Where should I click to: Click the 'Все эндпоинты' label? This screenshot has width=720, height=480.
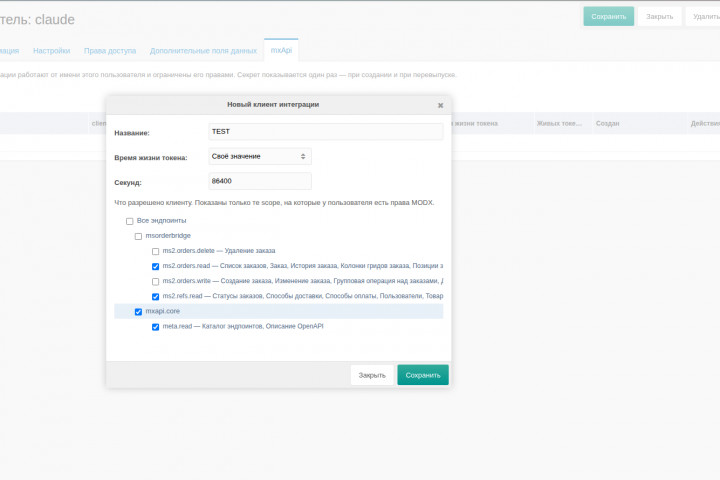point(161,220)
